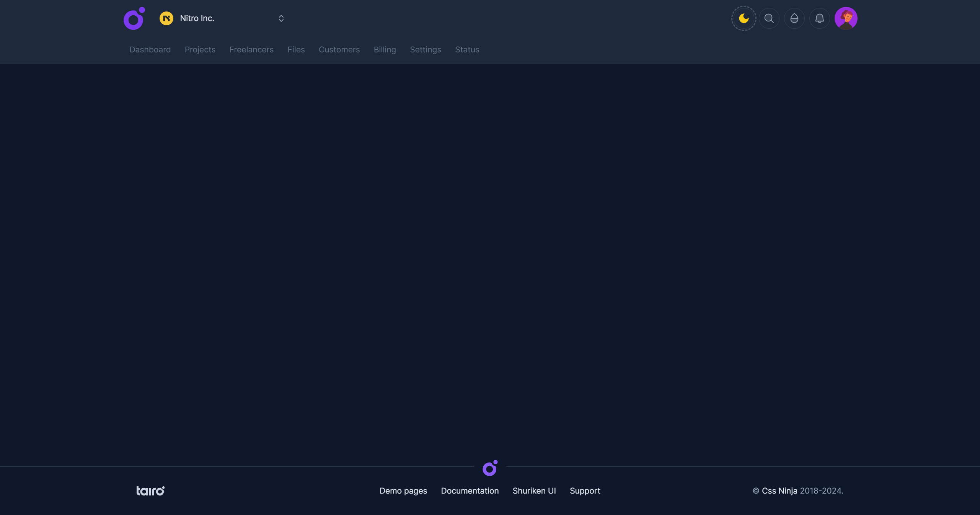Click the yellow Nitro Inc. badge icon
The width and height of the screenshot is (980, 515).
tap(166, 18)
